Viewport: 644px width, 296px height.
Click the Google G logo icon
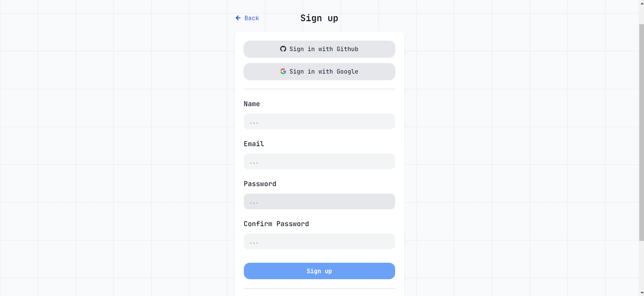[x=283, y=72]
